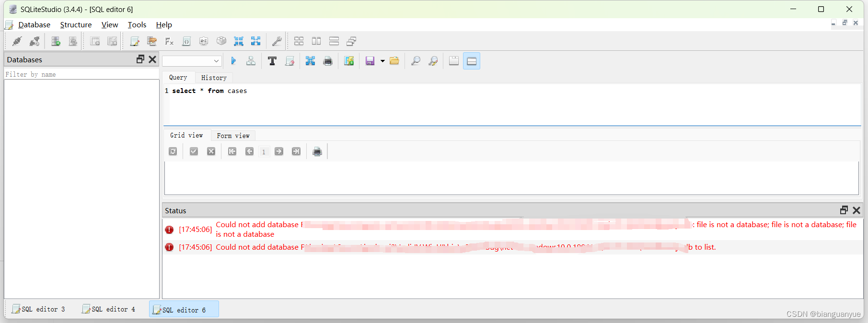Click the Create a table icon
Viewport: 868px width, 323px height.
pyautogui.click(x=95, y=41)
